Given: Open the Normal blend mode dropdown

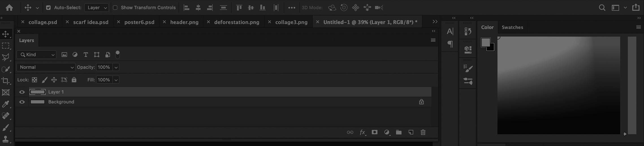Looking at the screenshot, I should click(x=46, y=67).
